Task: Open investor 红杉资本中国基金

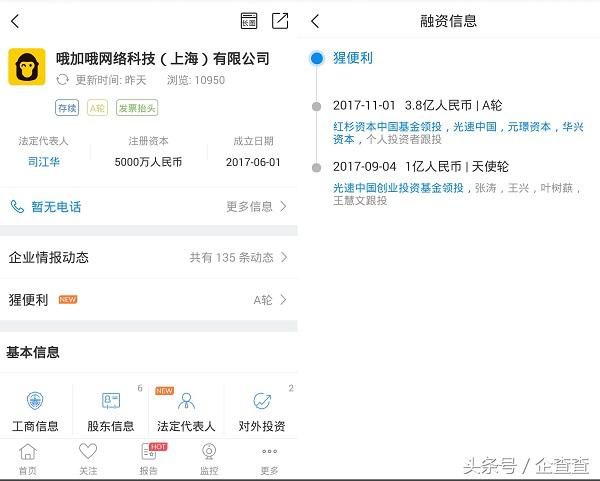Action: (x=387, y=127)
